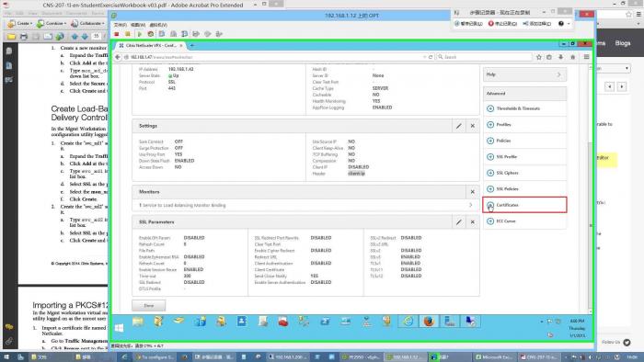Viewport: 644px width, 362px height.
Task: Expand the Help panel
Action: click(524, 74)
